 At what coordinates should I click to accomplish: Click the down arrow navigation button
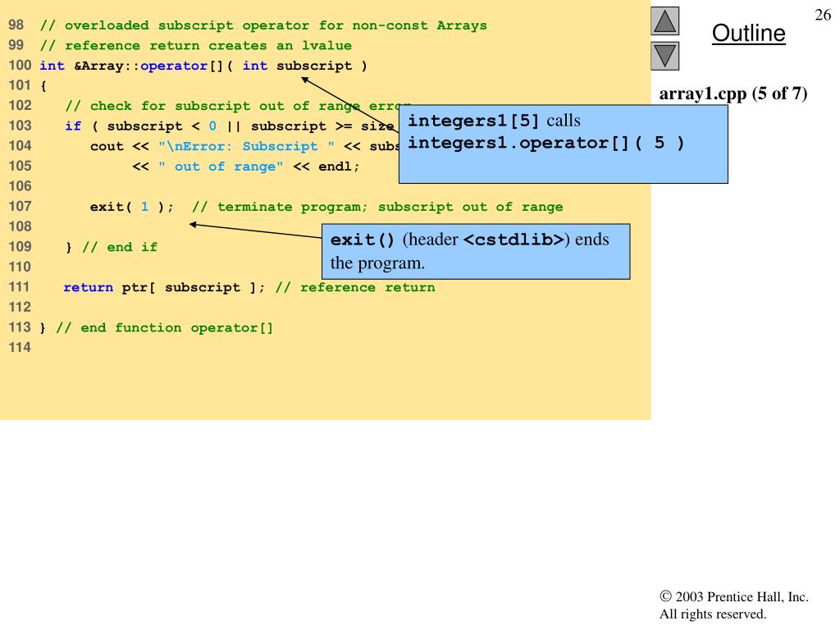(x=664, y=56)
